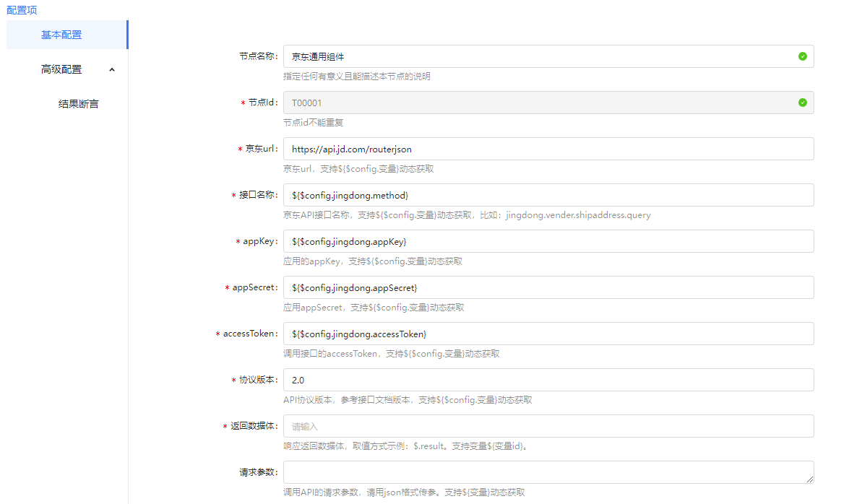
Task: Click the 京东url field label
Action: pos(260,149)
